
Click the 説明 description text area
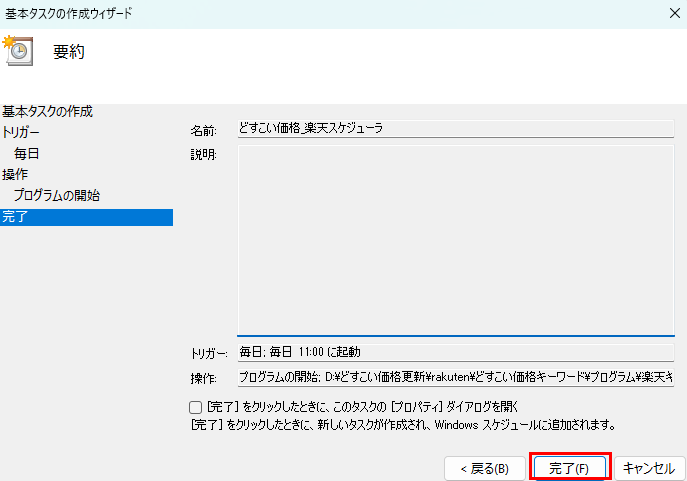coord(456,240)
